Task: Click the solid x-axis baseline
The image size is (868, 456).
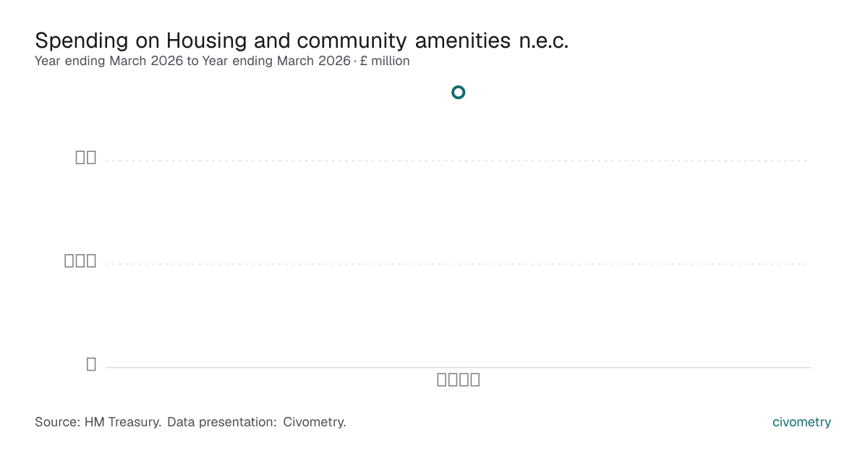Action: pos(458,368)
